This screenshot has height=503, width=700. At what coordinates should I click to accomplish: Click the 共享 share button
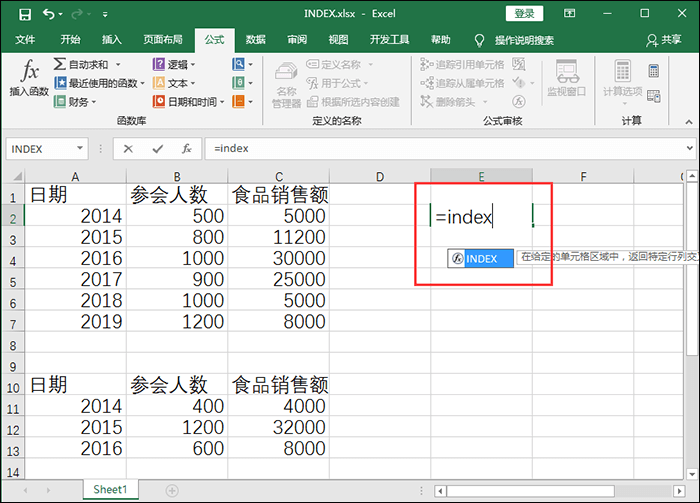pos(664,40)
